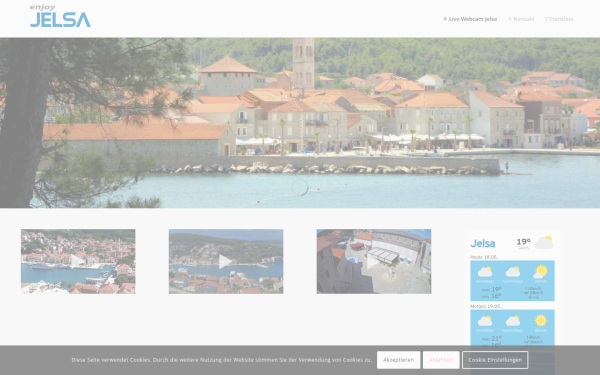Click tomorrow's vormittags cloud icon

pos(485,321)
